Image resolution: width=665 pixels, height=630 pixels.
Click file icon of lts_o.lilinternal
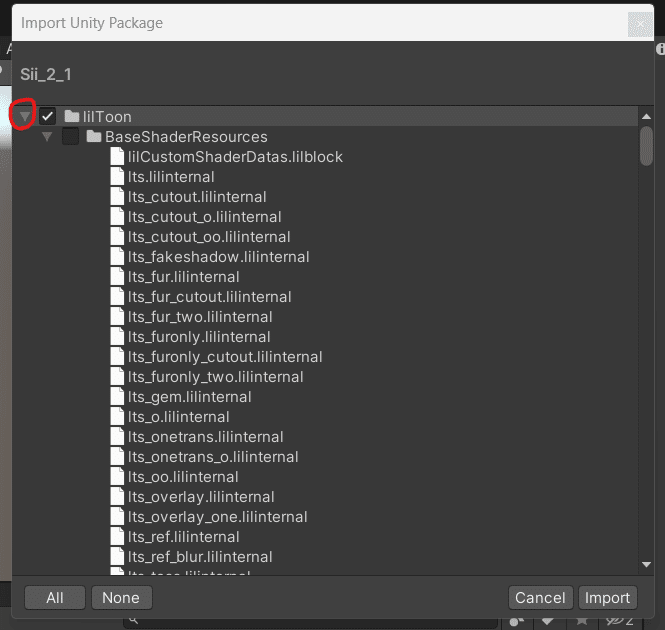pyautogui.click(x=117, y=417)
